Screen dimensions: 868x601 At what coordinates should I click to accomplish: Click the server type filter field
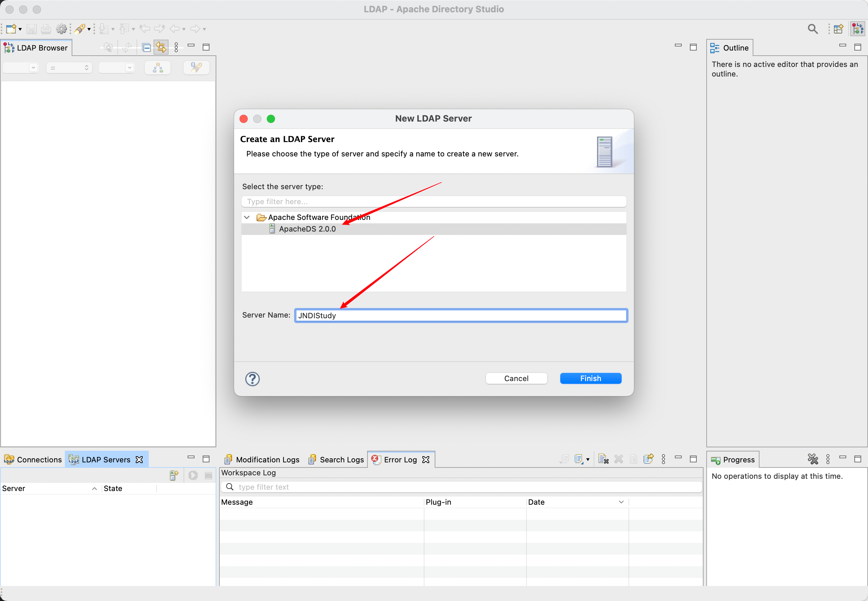coord(434,201)
